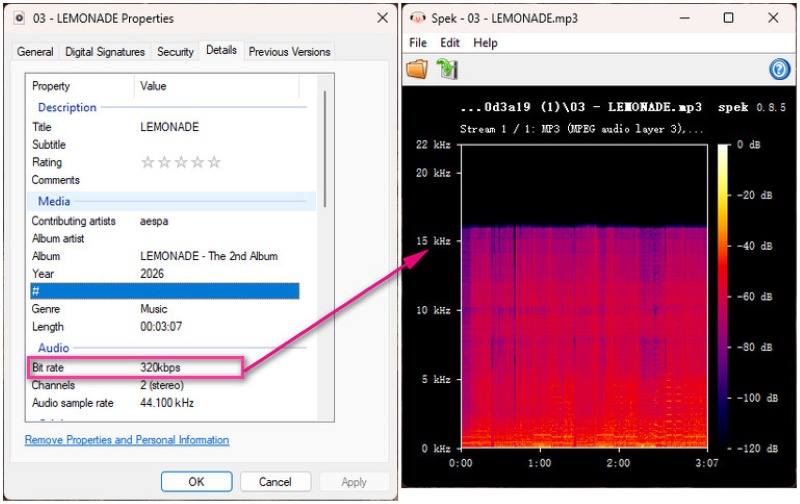Screen dimensions: 800x504
Task: Switch to the General tab
Action: (35, 52)
